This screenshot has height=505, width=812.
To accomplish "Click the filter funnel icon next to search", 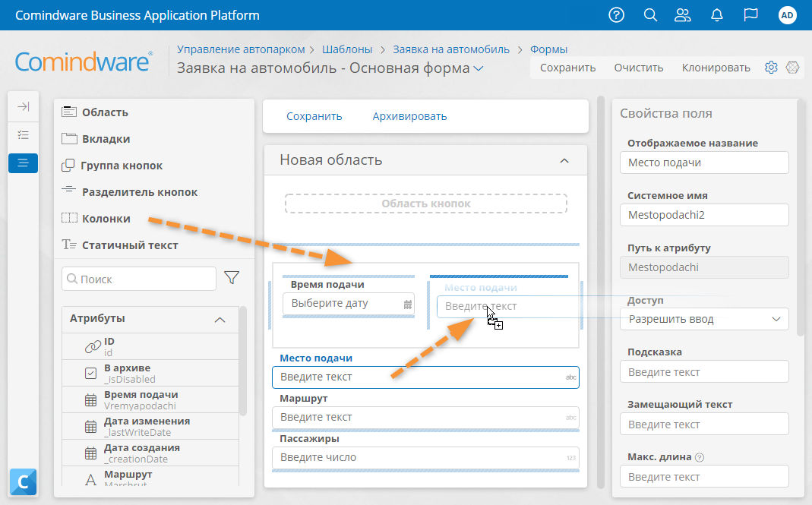I will click(x=232, y=278).
